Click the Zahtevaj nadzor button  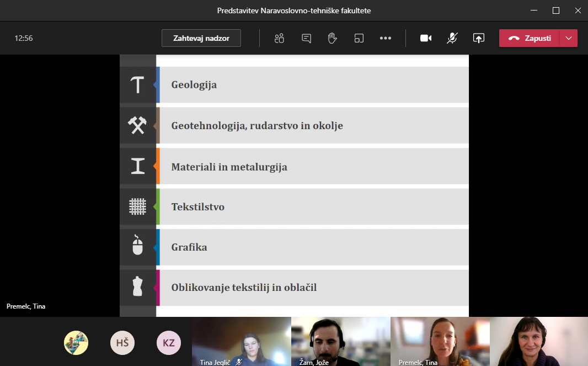(201, 38)
